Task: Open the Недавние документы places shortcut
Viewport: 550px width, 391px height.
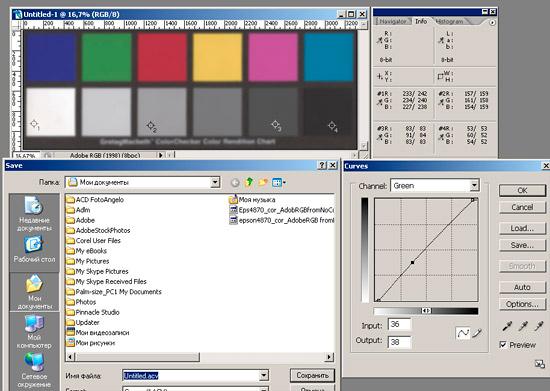Action: click(34, 214)
